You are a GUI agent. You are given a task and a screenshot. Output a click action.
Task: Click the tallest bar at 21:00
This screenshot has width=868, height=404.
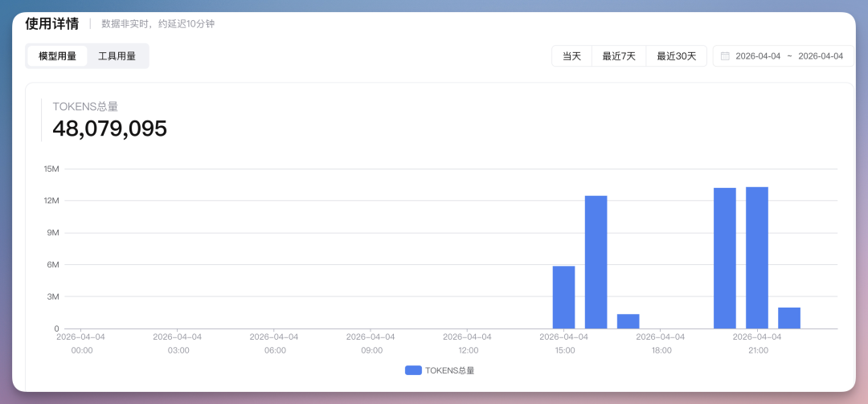click(x=756, y=258)
